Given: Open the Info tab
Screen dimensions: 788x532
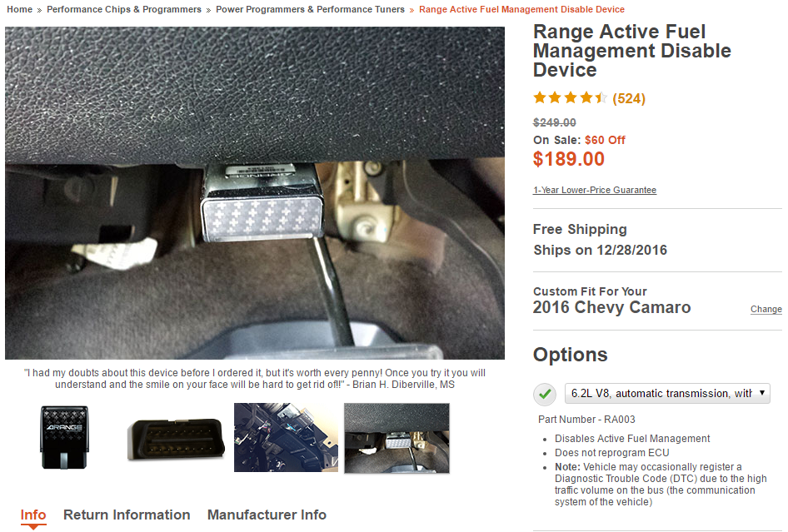Looking at the screenshot, I should [x=33, y=515].
